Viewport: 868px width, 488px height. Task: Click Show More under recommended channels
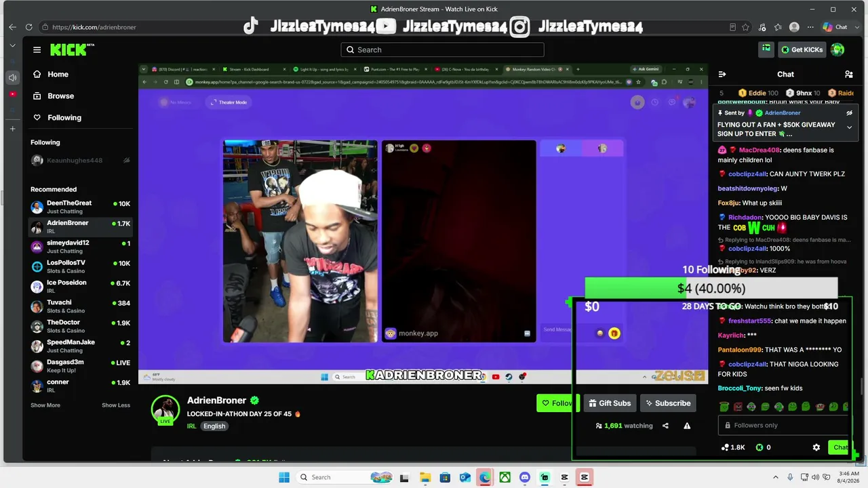[x=45, y=405]
